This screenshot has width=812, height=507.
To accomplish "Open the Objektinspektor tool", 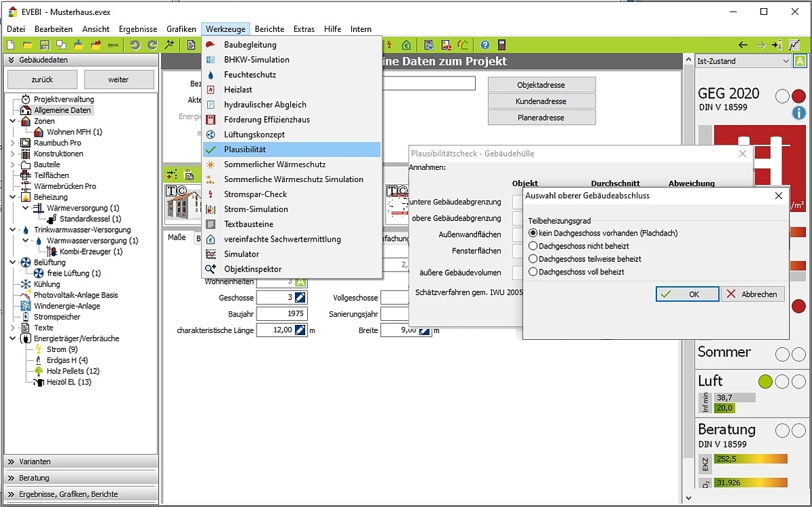I will 292,269.
